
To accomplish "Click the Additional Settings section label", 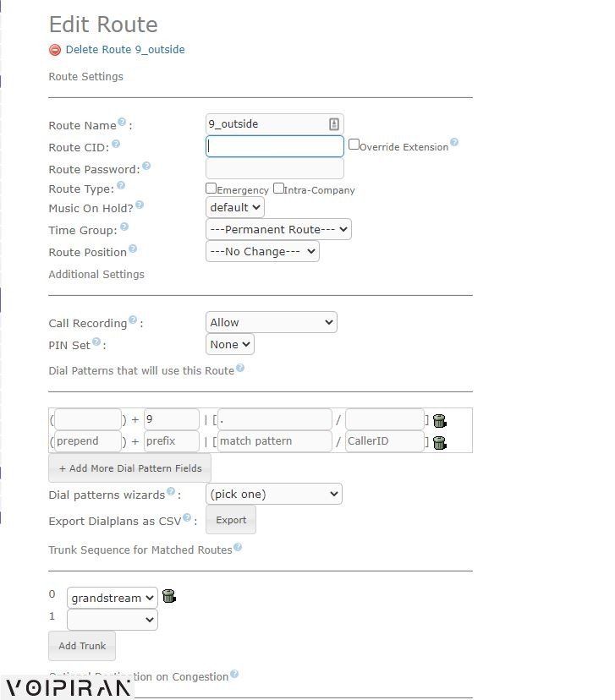I will (96, 275).
